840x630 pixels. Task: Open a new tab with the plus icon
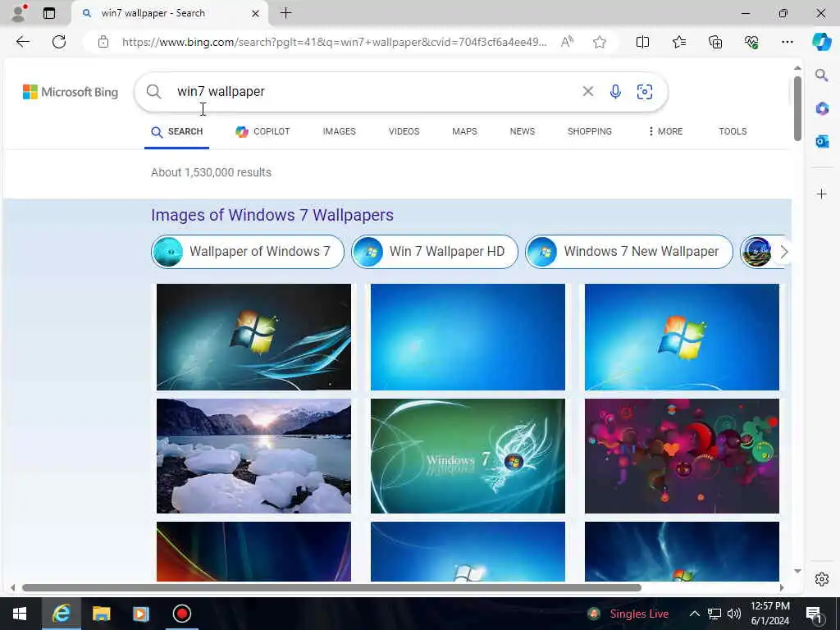pyautogui.click(x=286, y=13)
